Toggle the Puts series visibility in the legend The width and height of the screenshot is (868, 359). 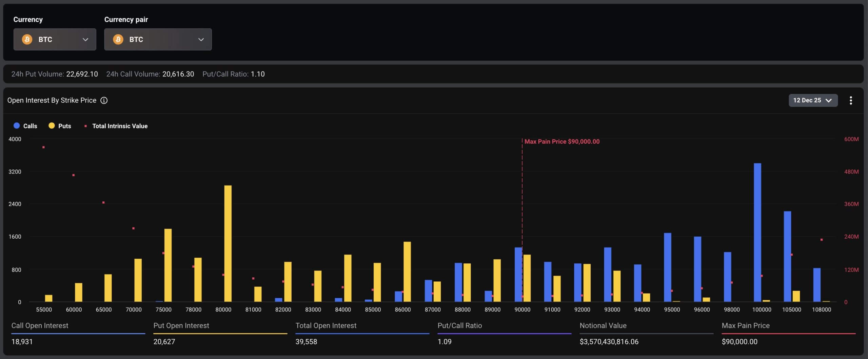click(x=61, y=126)
